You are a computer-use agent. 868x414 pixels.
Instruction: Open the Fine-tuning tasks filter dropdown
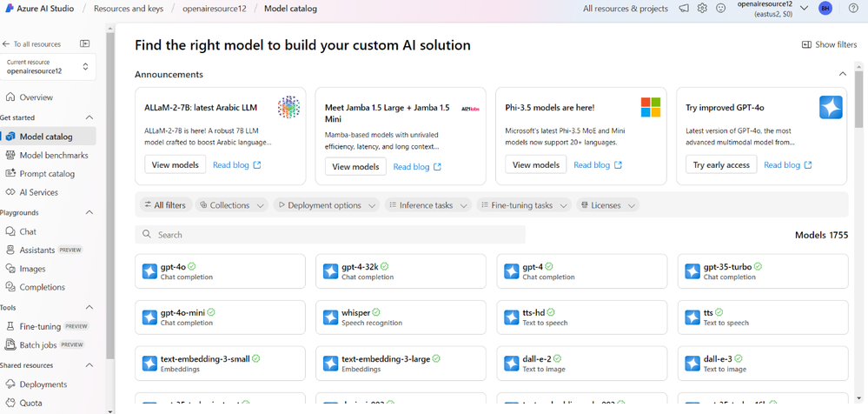pos(524,205)
